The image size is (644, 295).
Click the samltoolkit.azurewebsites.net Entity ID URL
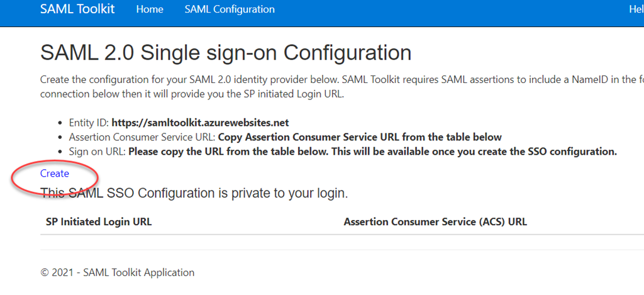pyautogui.click(x=200, y=123)
